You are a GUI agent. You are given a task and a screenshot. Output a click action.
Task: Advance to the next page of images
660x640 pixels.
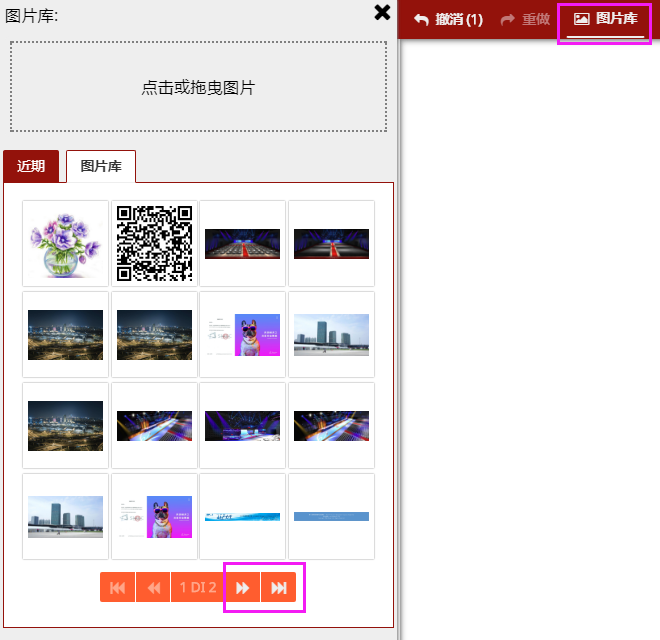point(242,587)
